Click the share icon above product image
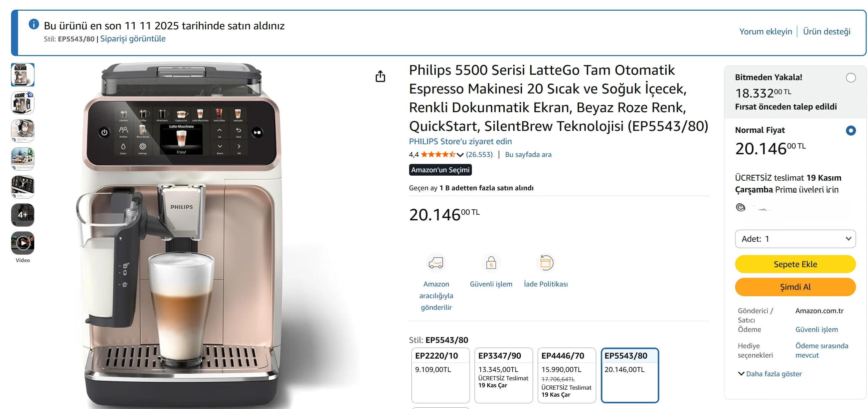 tap(380, 76)
